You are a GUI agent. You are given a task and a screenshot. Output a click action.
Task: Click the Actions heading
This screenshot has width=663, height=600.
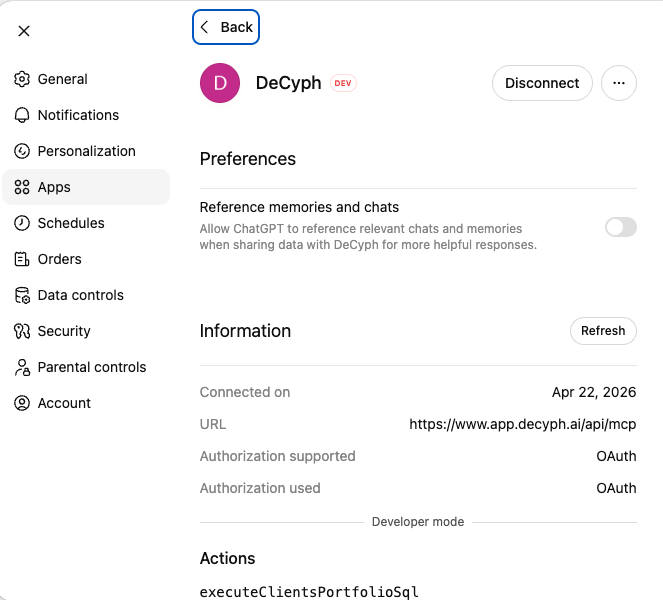click(227, 559)
